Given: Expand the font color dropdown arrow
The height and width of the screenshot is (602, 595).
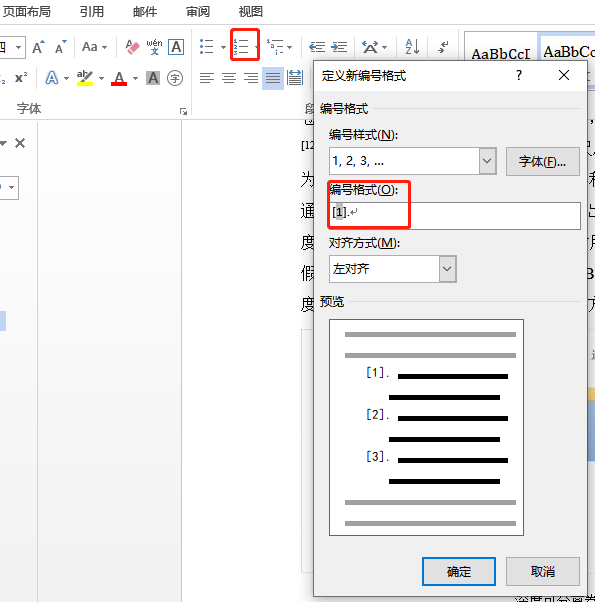Looking at the screenshot, I should tap(135, 78).
